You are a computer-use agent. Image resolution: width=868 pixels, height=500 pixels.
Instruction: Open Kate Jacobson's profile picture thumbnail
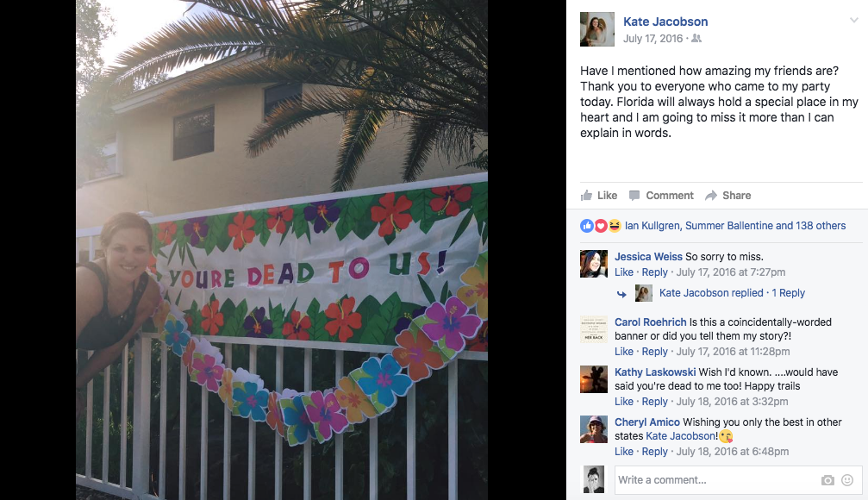pyautogui.click(x=597, y=29)
